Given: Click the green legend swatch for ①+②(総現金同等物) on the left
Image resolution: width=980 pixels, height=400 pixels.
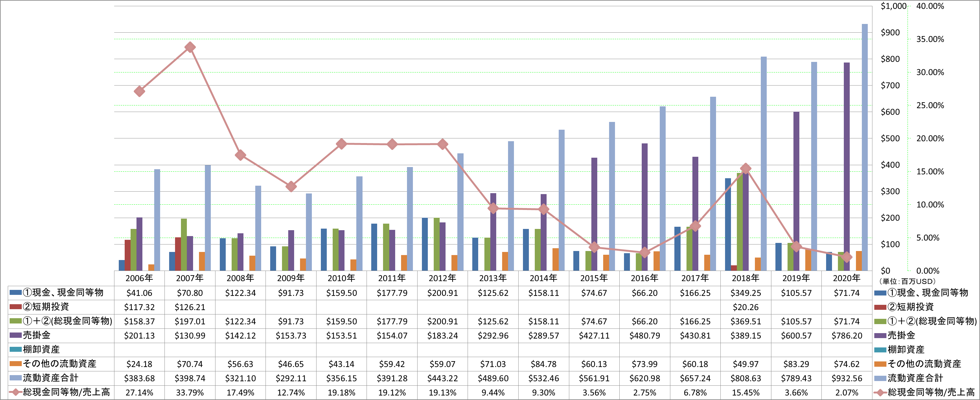Looking at the screenshot, I should [x=16, y=321].
